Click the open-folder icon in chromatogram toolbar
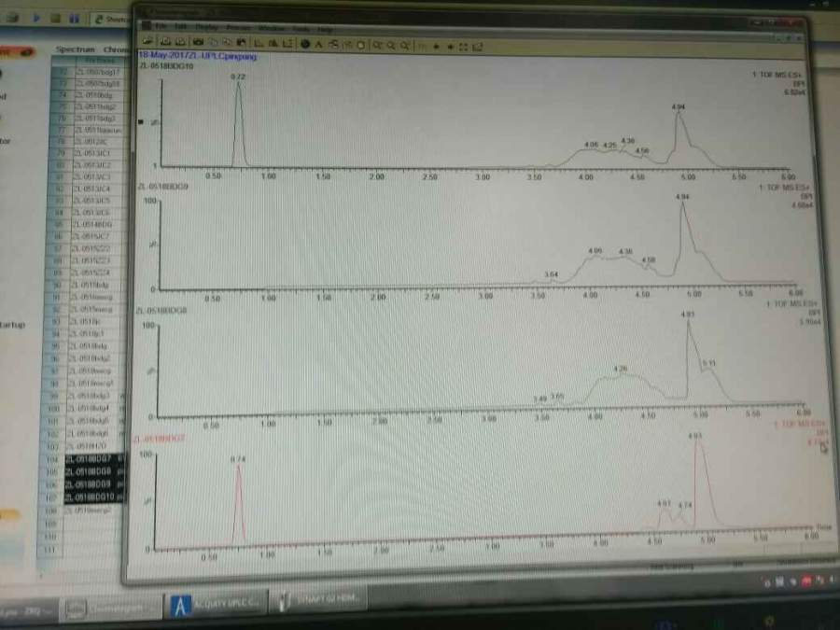This screenshot has width=840, height=630. (x=148, y=41)
